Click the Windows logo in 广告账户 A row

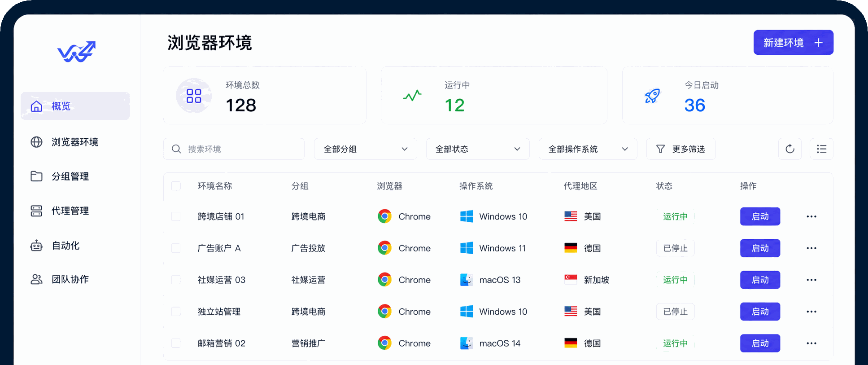point(467,248)
